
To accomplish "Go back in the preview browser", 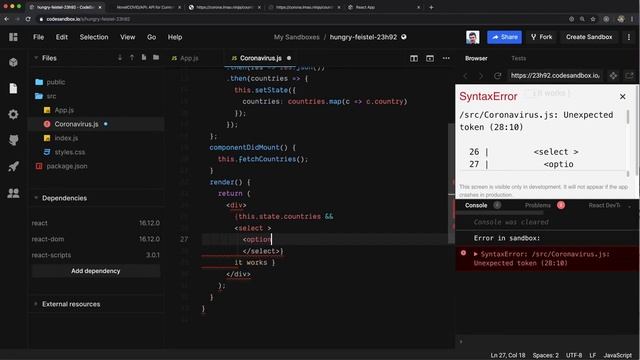I will (465, 76).
